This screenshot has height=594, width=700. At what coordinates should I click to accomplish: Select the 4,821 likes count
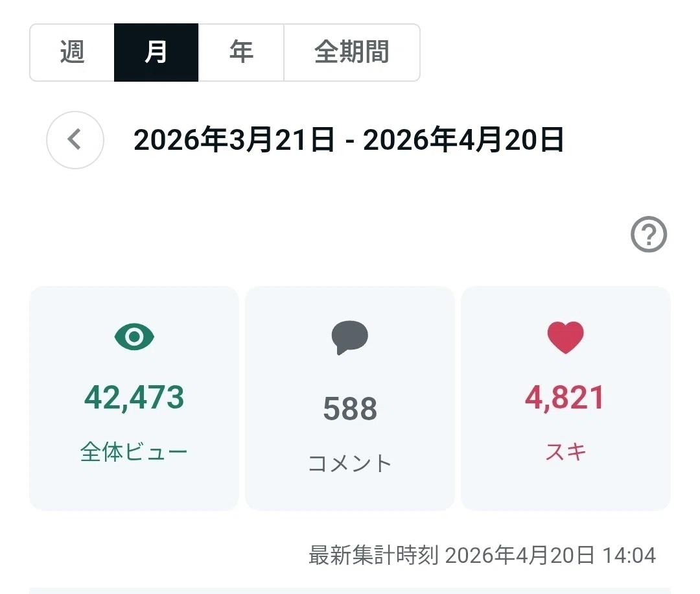[565, 397]
